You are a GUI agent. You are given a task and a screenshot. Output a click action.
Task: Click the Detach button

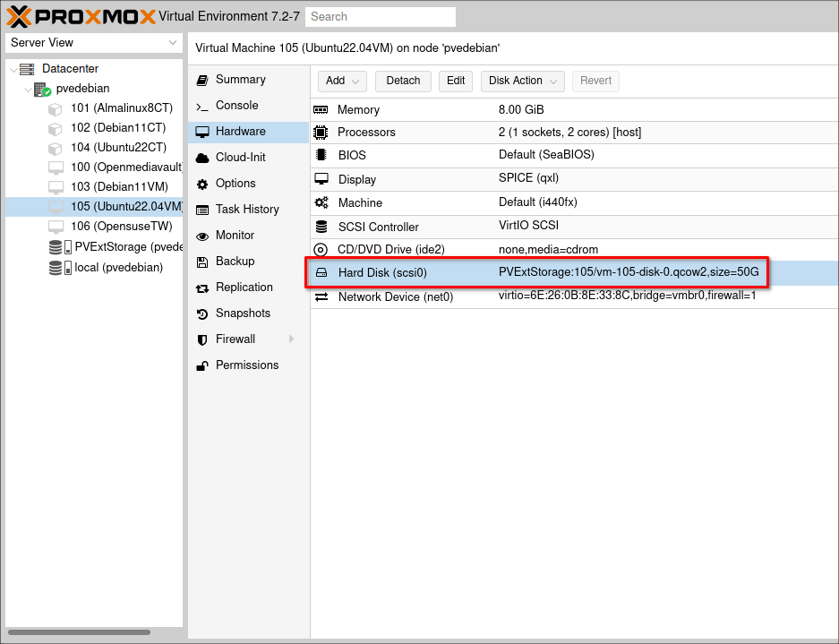[x=403, y=82]
